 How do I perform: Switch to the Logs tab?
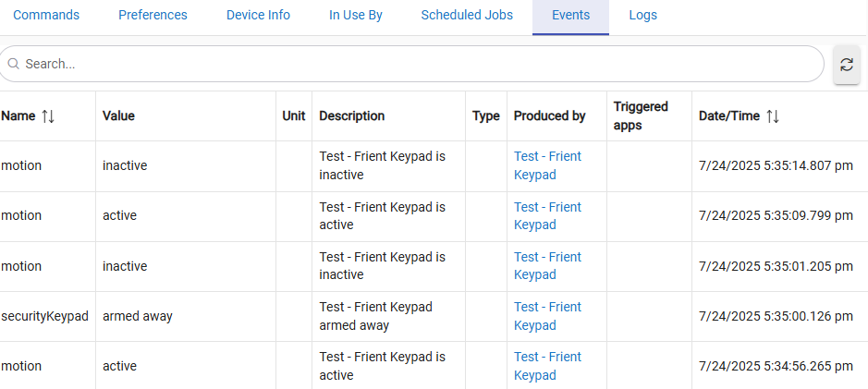[642, 15]
